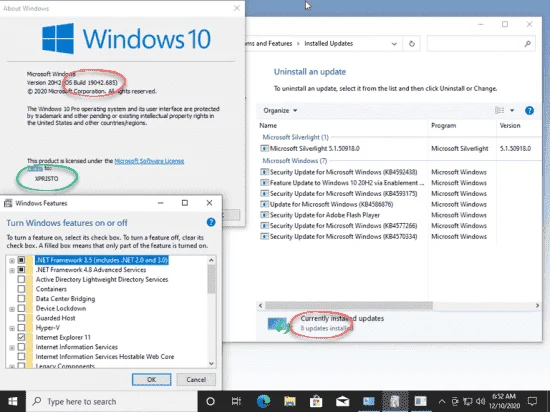The width and height of the screenshot is (550, 412).
Task: Enable Data Center Bridging checkbox
Action: coord(21,299)
